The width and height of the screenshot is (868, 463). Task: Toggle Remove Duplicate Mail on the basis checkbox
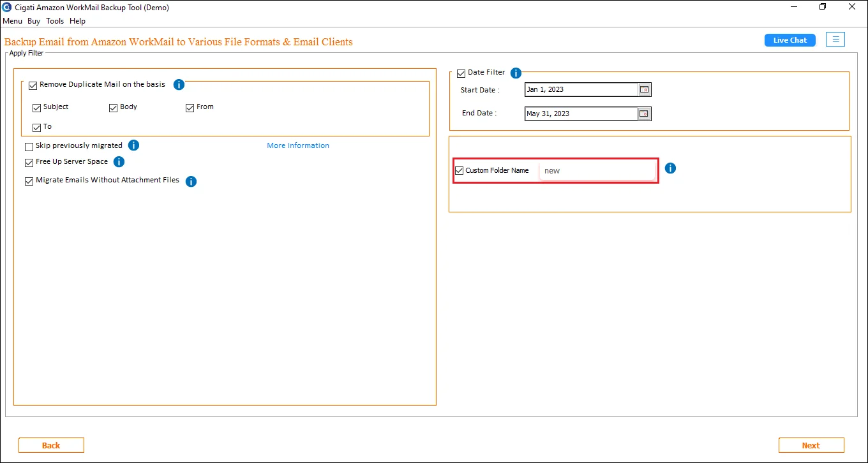[x=33, y=85]
